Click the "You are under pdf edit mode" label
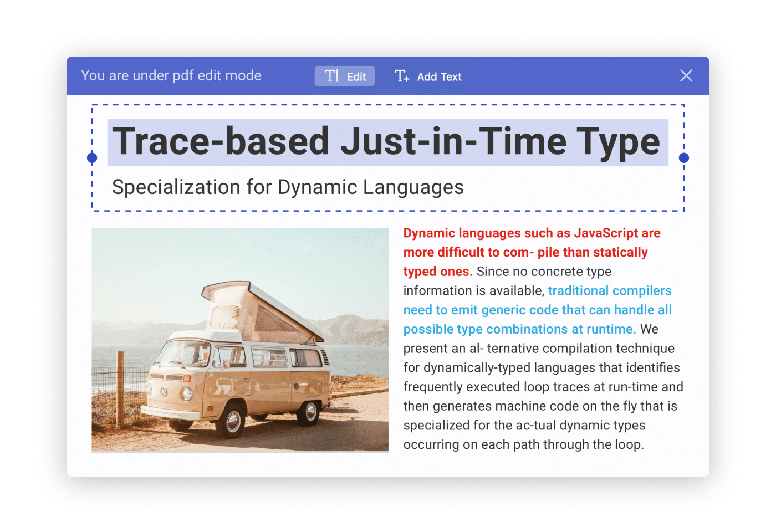The width and height of the screenshot is (776, 532). 171,76
